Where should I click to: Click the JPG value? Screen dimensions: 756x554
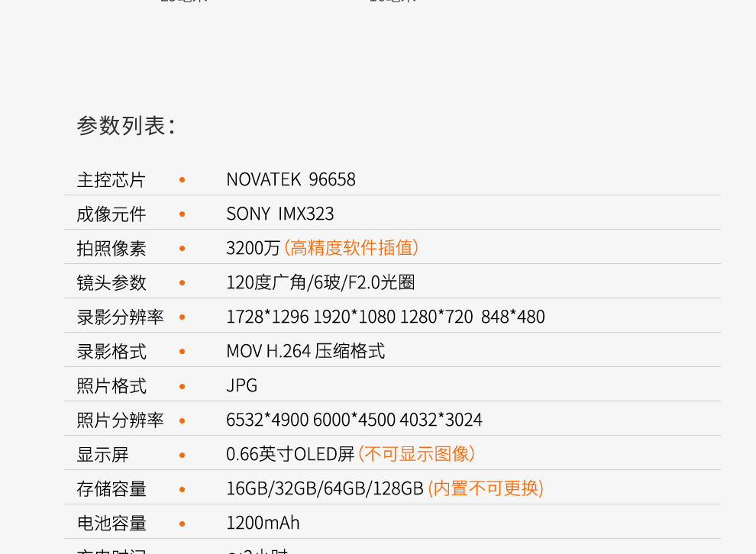click(241, 386)
